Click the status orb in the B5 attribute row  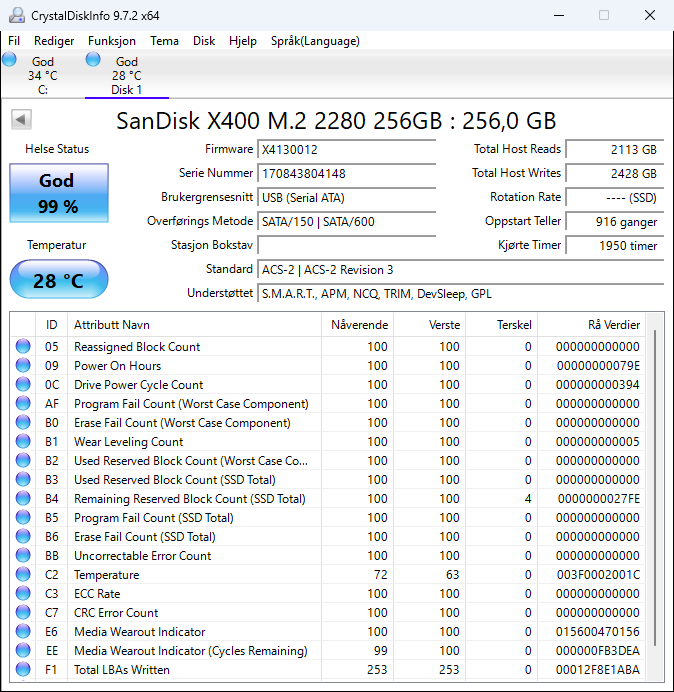23,517
